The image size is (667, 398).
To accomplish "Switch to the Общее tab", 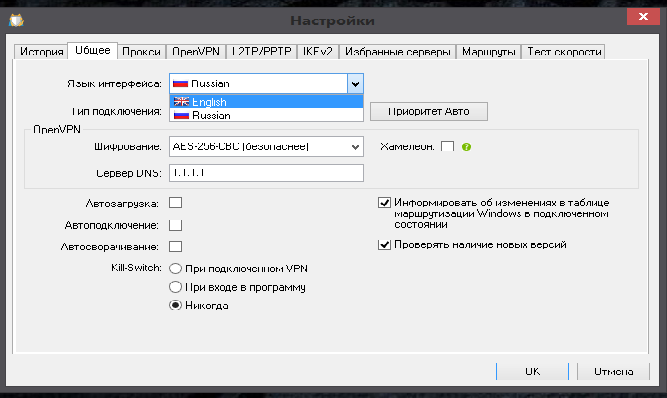I will click(93, 50).
